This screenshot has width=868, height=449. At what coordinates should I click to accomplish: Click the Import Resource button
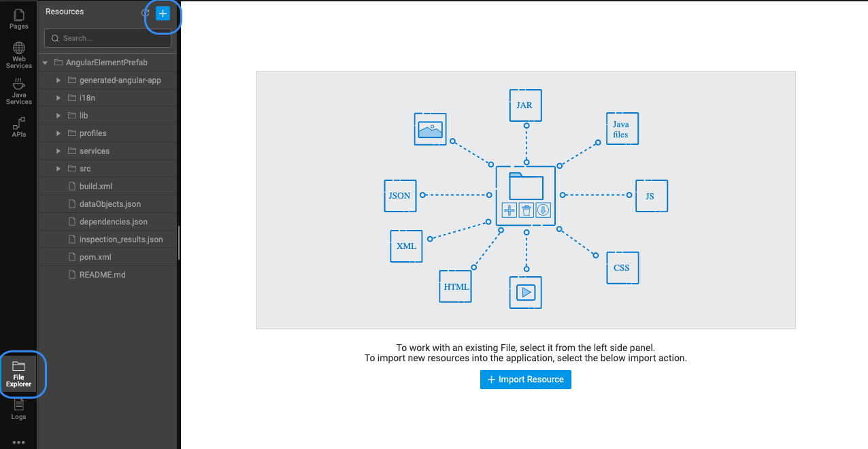(x=525, y=380)
